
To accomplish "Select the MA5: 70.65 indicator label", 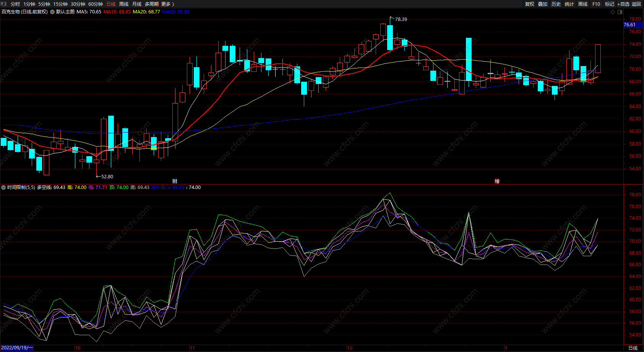I will click(x=89, y=12).
